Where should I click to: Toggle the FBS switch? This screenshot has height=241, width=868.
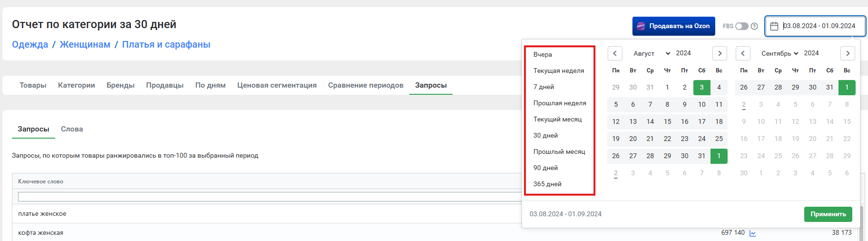(742, 26)
